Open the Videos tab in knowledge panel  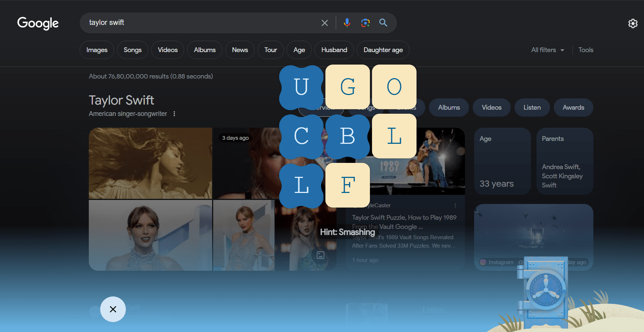(x=492, y=107)
